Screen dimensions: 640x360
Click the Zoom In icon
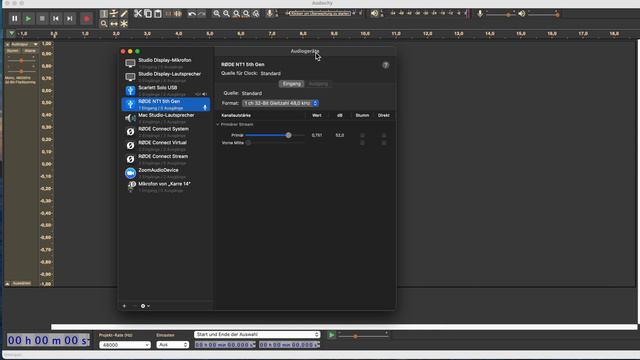tap(216, 14)
